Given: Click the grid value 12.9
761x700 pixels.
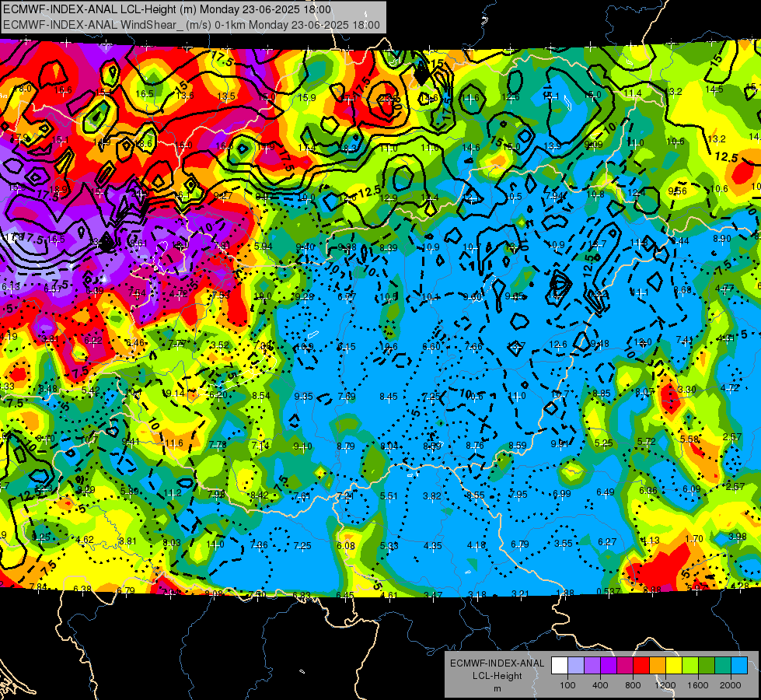Looking at the screenshot, I should tap(389, 198).
